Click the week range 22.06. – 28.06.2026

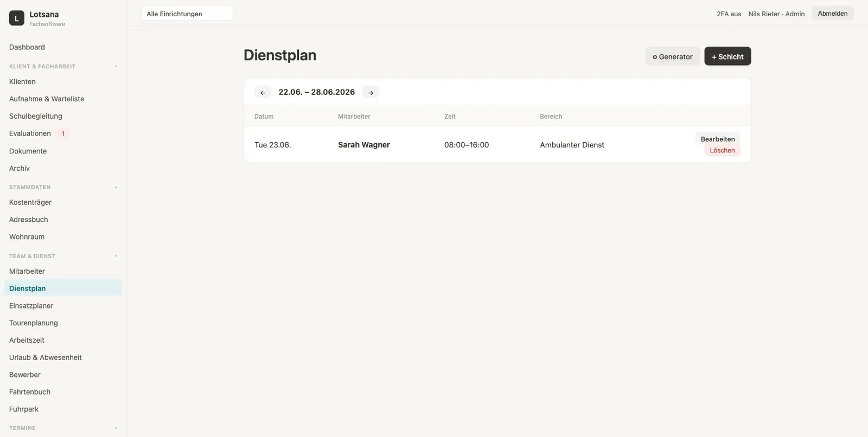pyautogui.click(x=317, y=92)
